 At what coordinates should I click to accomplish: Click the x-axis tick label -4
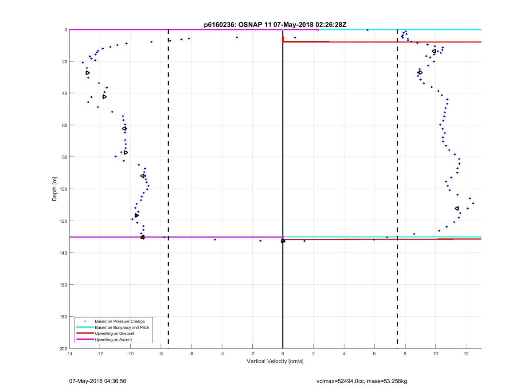(222, 354)
